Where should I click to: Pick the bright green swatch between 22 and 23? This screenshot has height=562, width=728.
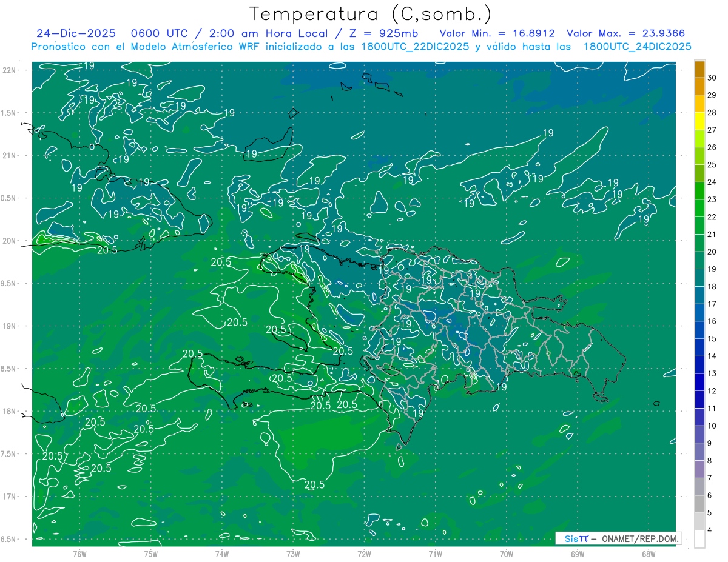(x=699, y=208)
